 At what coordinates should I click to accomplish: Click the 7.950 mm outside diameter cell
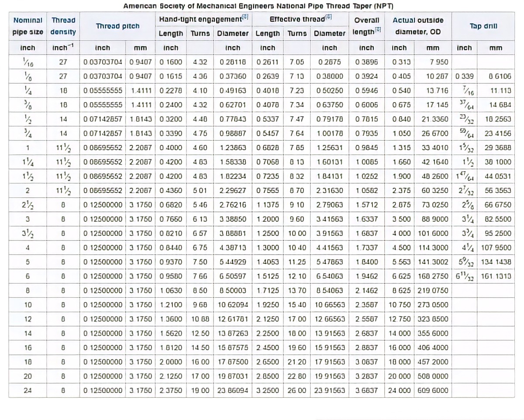(x=438, y=62)
